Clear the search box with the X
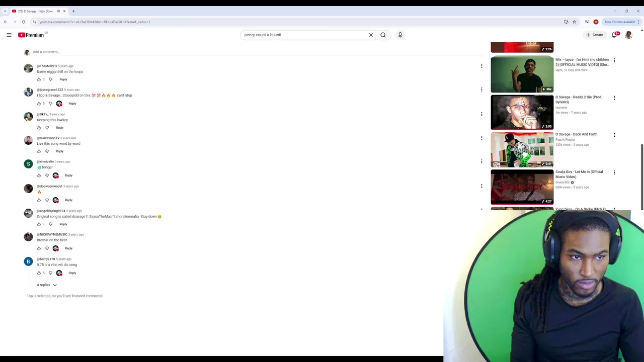Viewport: 644px width, 362px height. [371, 35]
